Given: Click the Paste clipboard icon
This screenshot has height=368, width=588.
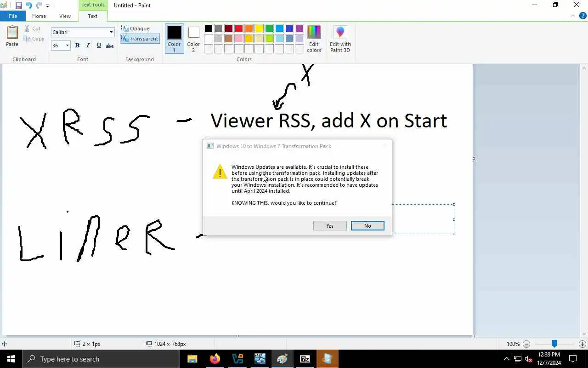Looking at the screenshot, I should coord(12,32).
